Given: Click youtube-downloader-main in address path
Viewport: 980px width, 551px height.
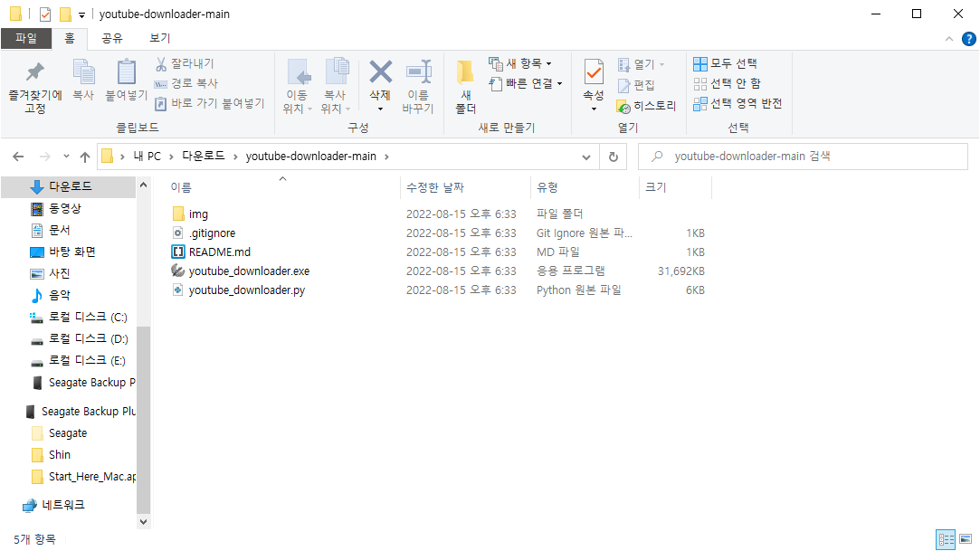Looking at the screenshot, I should [x=310, y=157].
